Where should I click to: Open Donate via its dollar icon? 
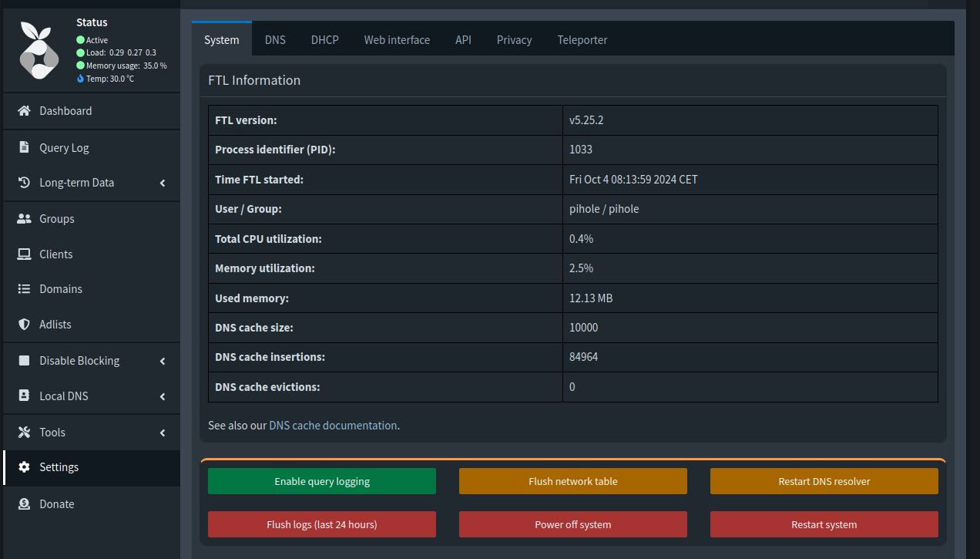[x=24, y=504]
